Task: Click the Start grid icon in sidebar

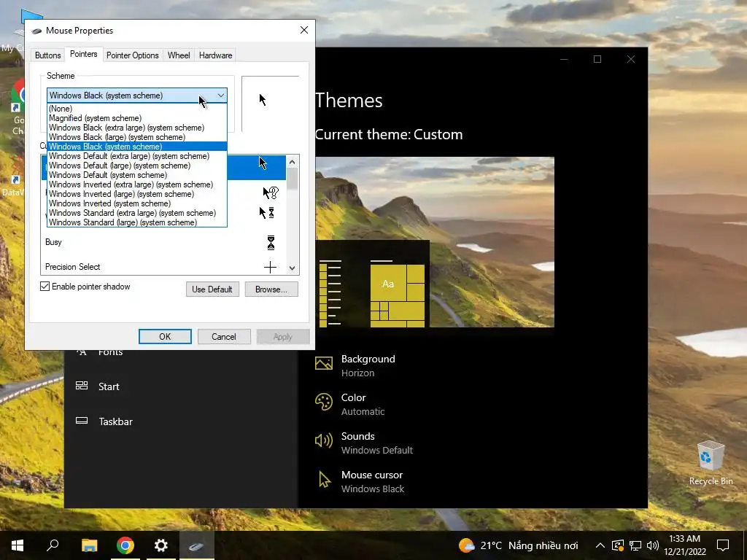Action: 82,386
